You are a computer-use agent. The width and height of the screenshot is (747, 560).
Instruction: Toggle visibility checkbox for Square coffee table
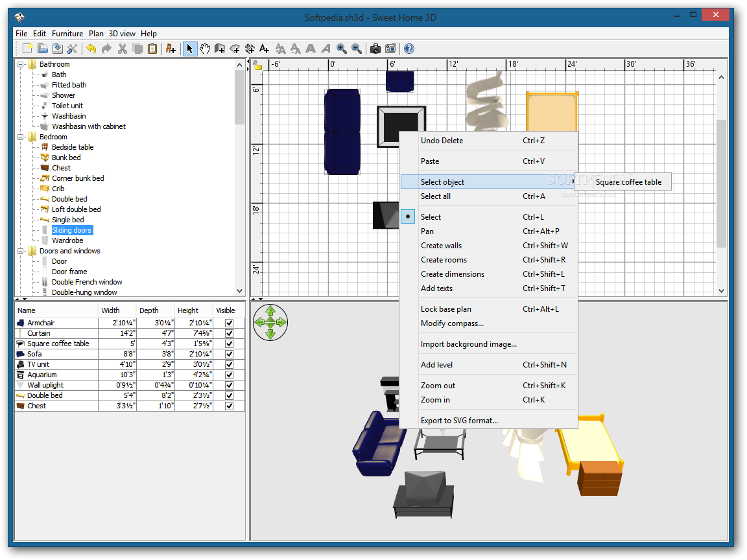229,344
